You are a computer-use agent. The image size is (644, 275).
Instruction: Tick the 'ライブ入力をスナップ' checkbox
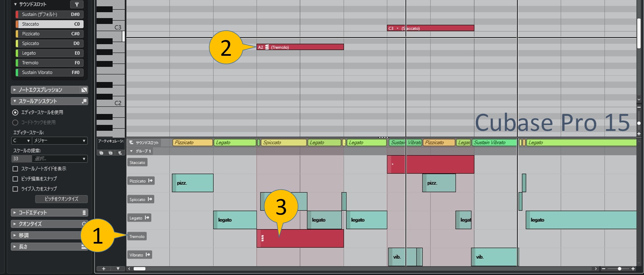pyautogui.click(x=15, y=189)
